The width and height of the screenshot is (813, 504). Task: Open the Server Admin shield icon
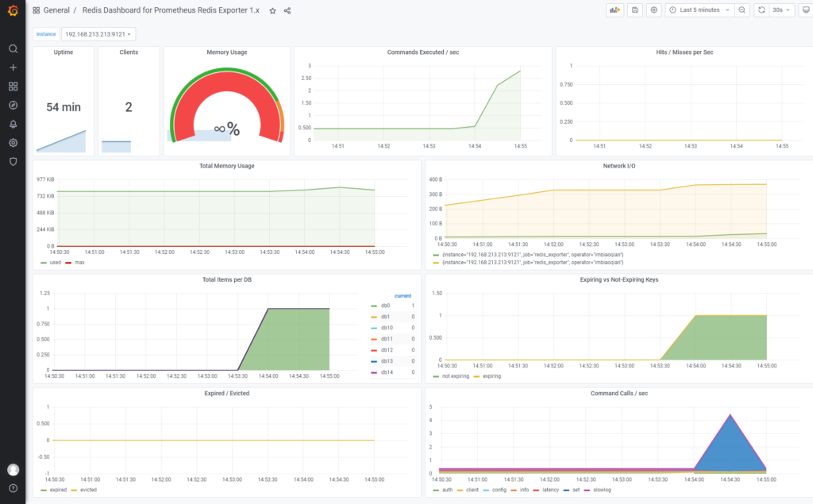(x=13, y=161)
